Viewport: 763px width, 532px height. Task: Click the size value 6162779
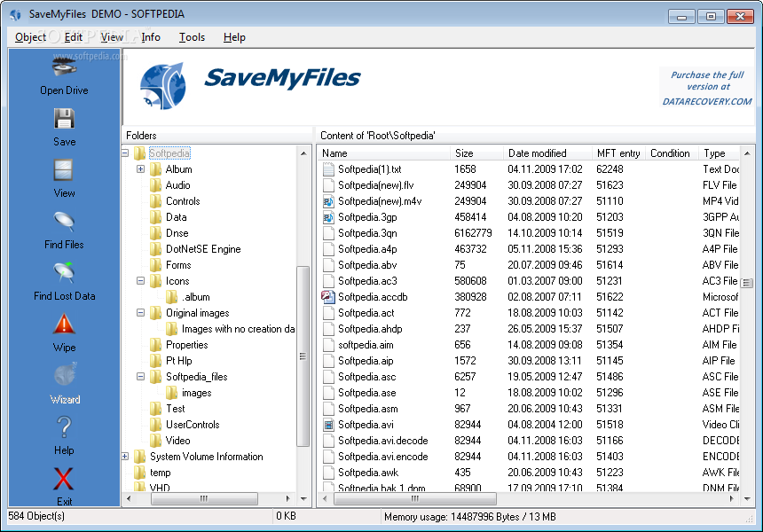[473, 233]
